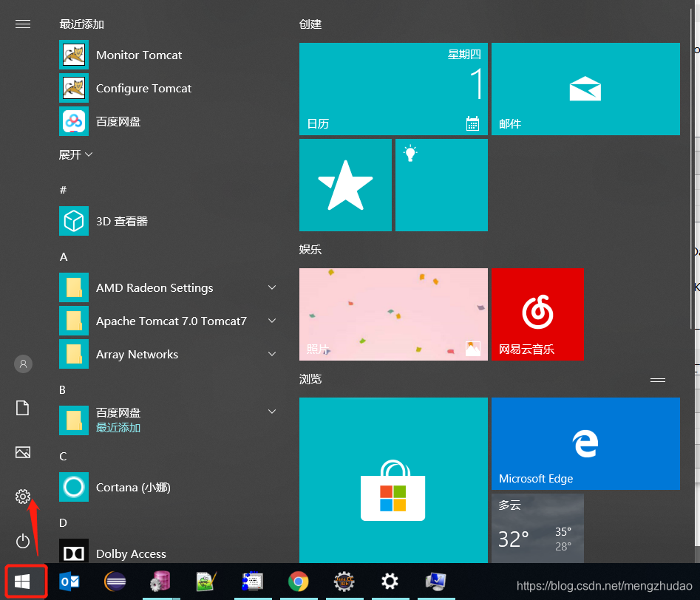Open the 照片 photos tile
Viewport: 700px width, 600px height.
(x=393, y=314)
